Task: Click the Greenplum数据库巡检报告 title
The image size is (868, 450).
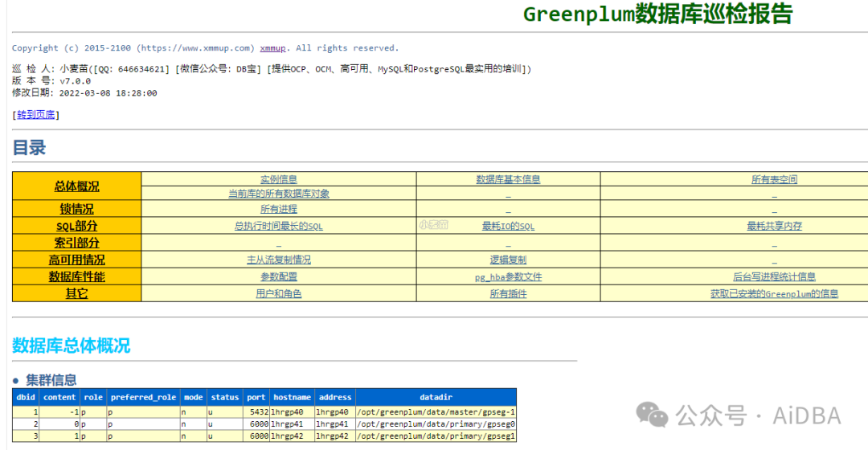Action: click(x=657, y=14)
